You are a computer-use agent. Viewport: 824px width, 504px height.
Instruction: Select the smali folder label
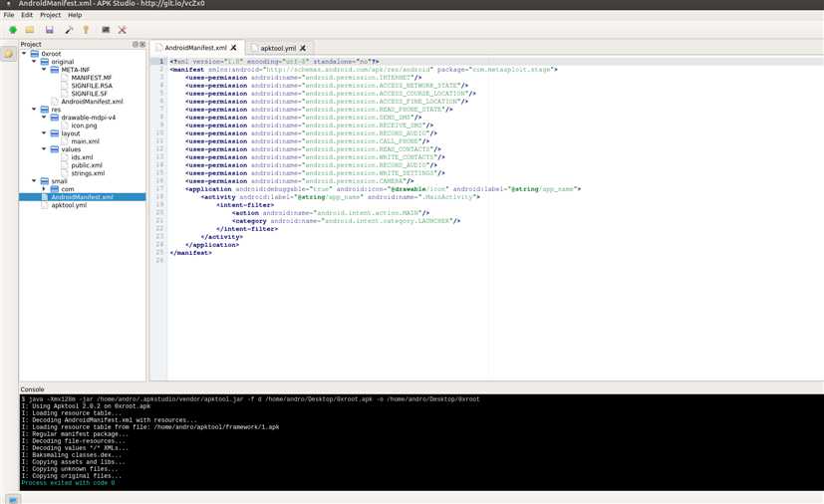[x=60, y=181]
